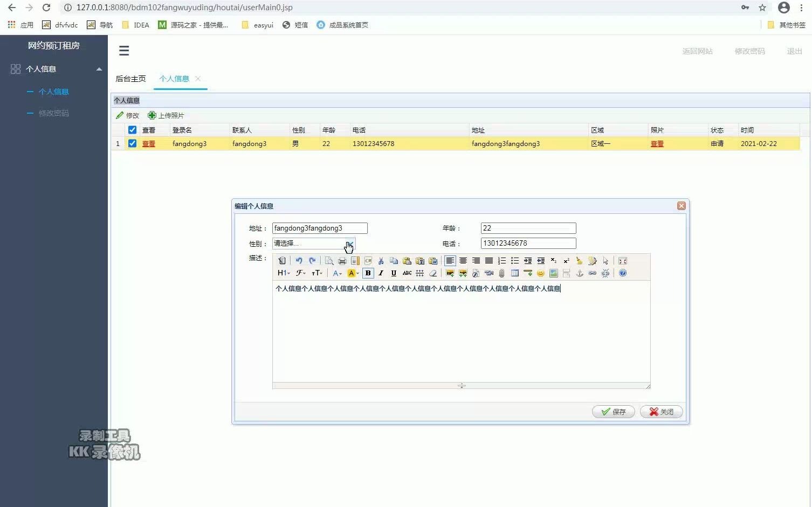Paste as plain text icon
This screenshot has height=507, width=812.
[420, 261]
